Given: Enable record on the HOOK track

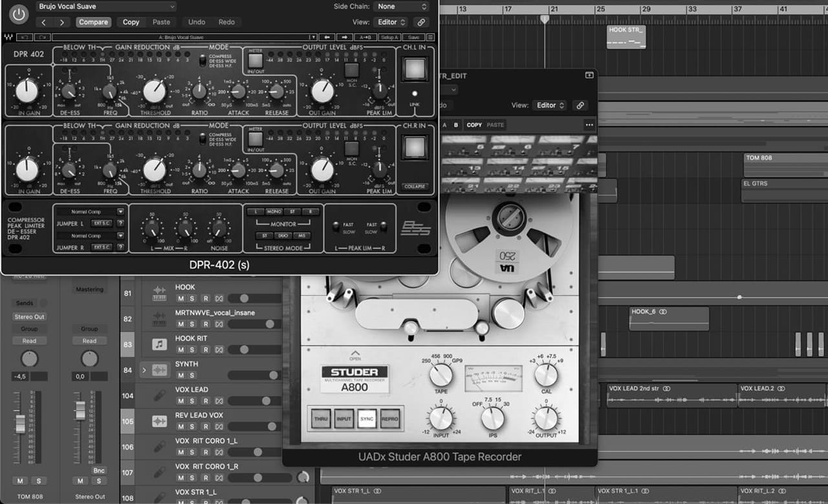Looking at the screenshot, I should point(205,298).
